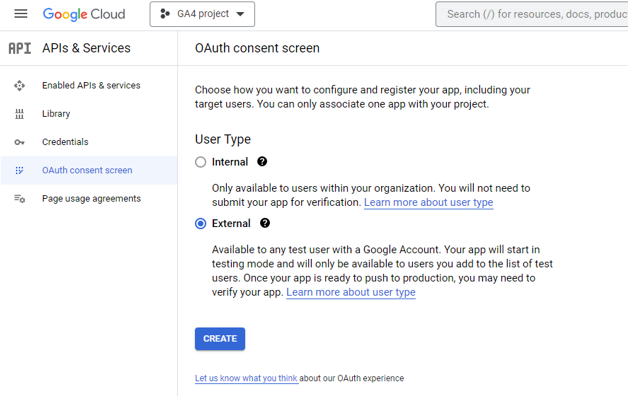Viewport: 628px width, 396px height.
Task: Click the OAuth consent screen page title
Action: click(257, 48)
